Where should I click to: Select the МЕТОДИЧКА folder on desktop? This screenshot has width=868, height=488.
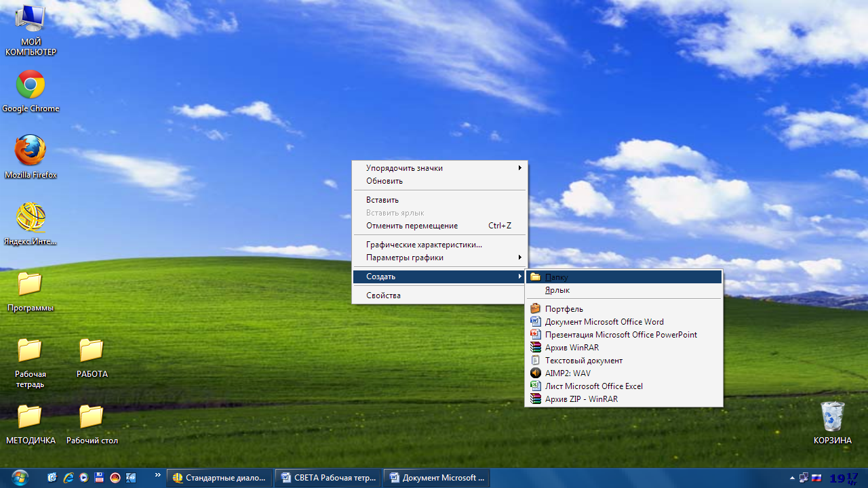31,424
